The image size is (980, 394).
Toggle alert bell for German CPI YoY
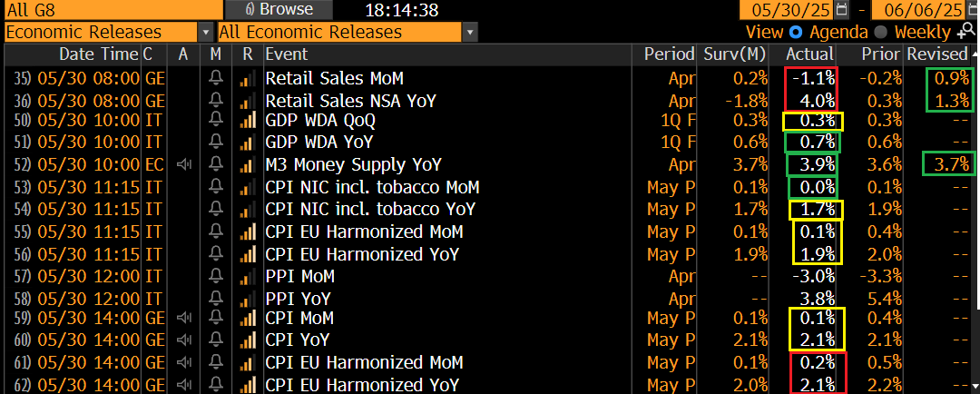pos(216,340)
